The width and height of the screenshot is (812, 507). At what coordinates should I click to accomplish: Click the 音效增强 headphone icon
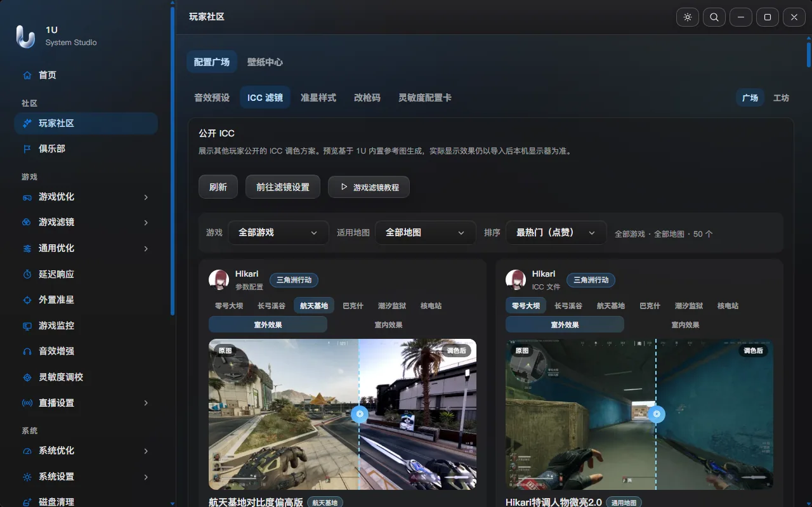27,351
